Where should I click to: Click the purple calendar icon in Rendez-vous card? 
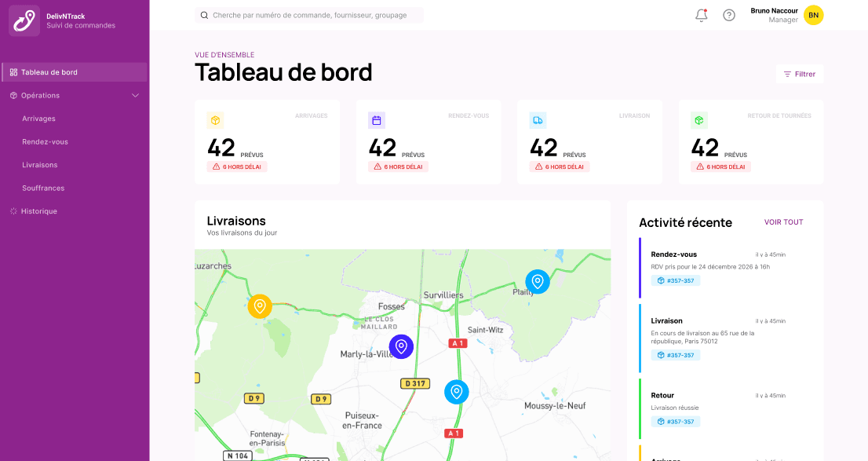coord(377,120)
